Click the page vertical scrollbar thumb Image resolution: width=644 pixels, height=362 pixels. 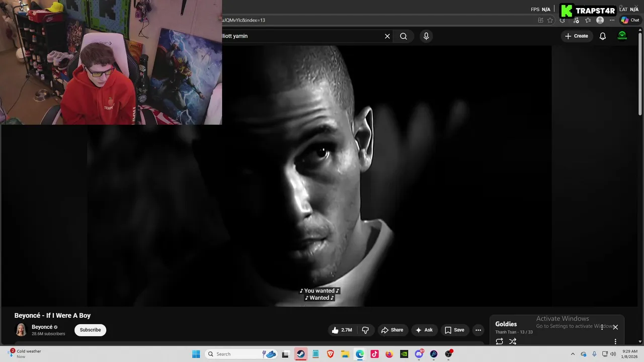640,73
